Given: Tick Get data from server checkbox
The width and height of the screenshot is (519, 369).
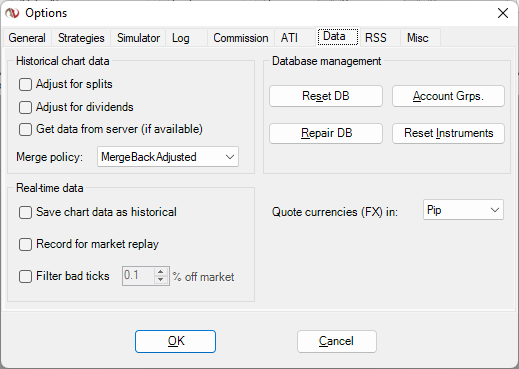Looking at the screenshot, I should pos(25,129).
